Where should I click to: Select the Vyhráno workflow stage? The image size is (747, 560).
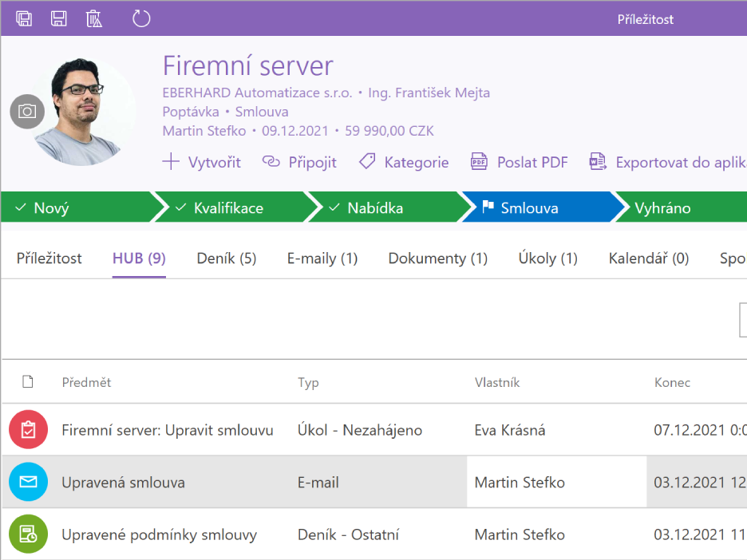point(682,207)
